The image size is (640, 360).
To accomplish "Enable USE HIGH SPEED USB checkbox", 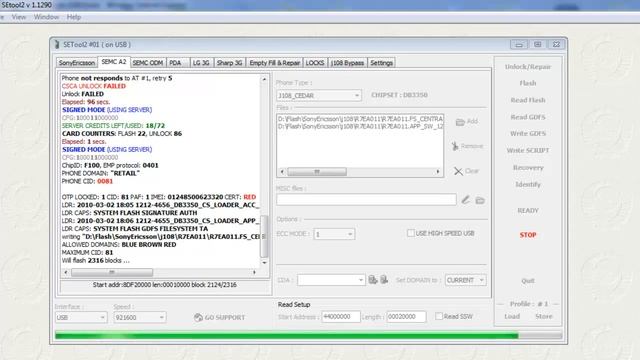I will click(x=410, y=233).
